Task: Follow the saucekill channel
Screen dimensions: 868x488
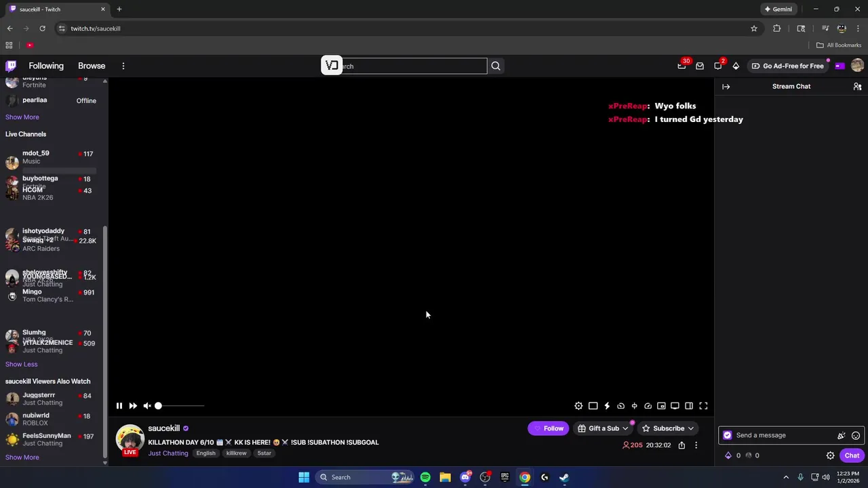Action: (x=548, y=428)
